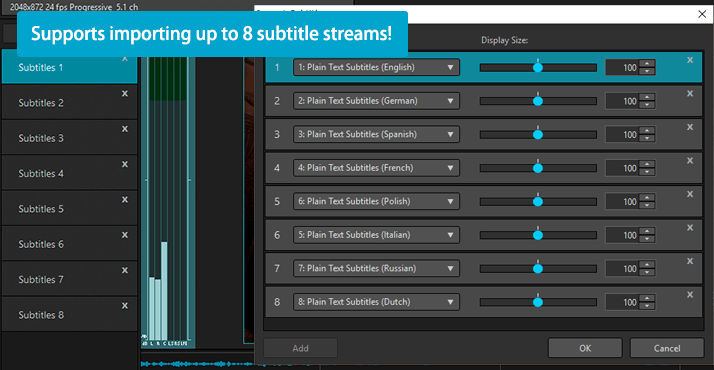Open the Dutch subtitle stream dropdown
The image size is (714, 370).
click(x=376, y=302)
